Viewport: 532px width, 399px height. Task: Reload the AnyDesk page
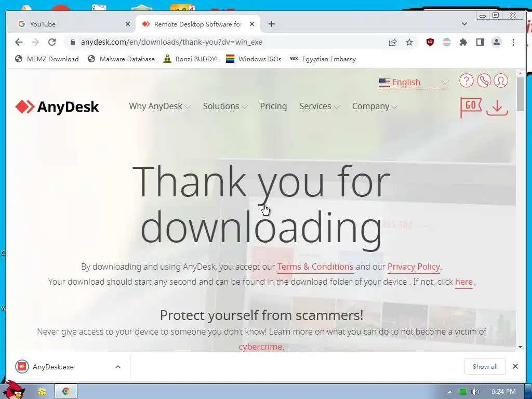pos(52,42)
